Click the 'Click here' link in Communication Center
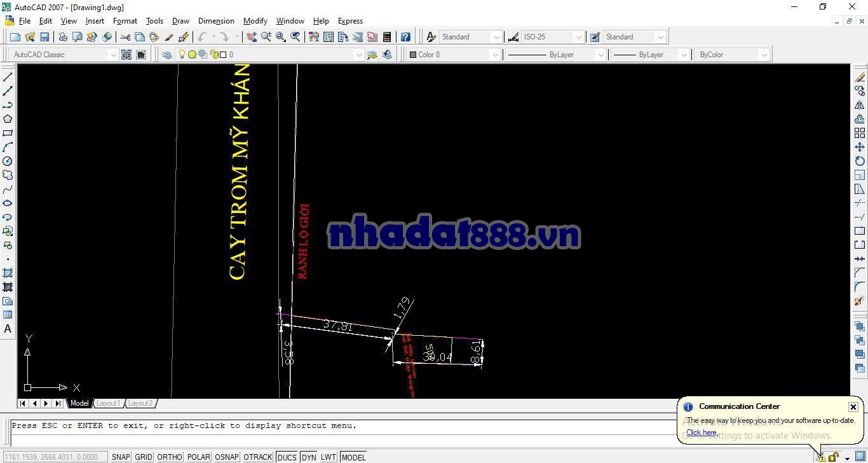 pyautogui.click(x=702, y=432)
